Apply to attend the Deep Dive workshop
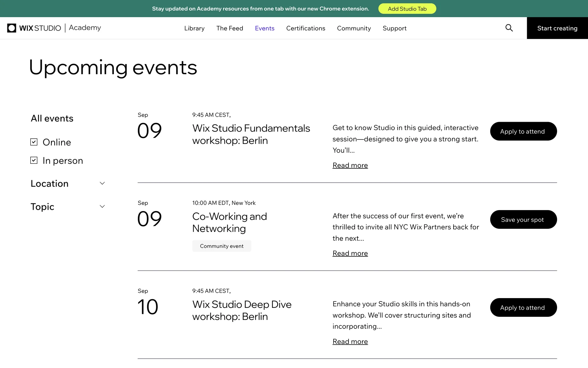588x368 pixels. tap(523, 308)
